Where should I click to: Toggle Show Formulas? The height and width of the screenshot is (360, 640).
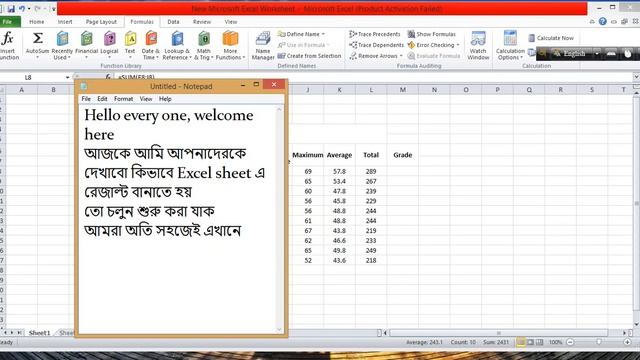(x=432, y=34)
